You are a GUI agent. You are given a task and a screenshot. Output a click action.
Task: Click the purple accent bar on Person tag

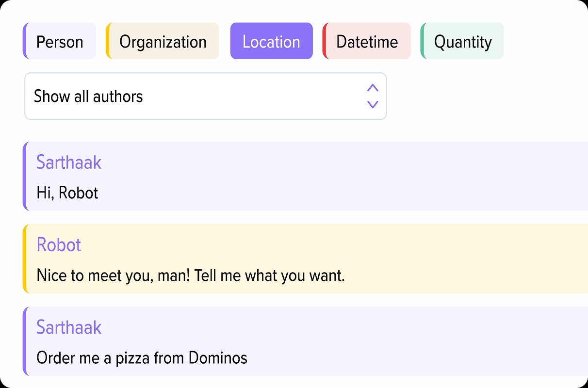click(x=24, y=41)
